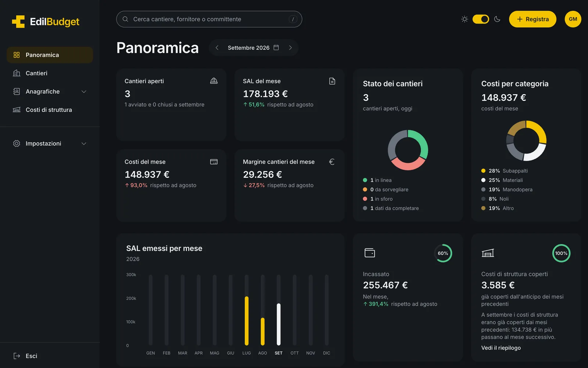Click the warehouse icon above Costi di struttura coperti
This screenshot has height=368, width=588.
click(x=488, y=253)
